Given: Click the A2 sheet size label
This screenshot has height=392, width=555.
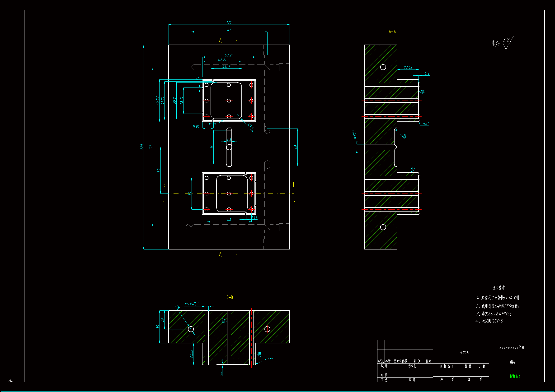Looking at the screenshot, I should pos(11,380).
